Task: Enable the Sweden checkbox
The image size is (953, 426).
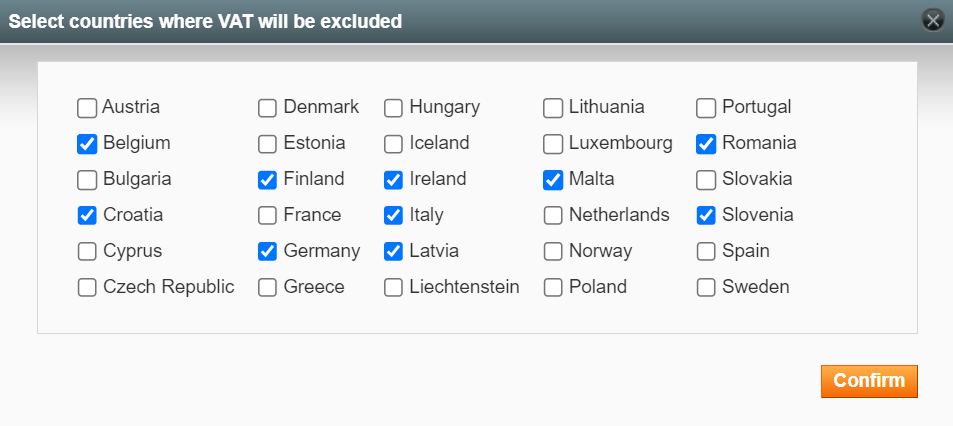Action: [706, 288]
